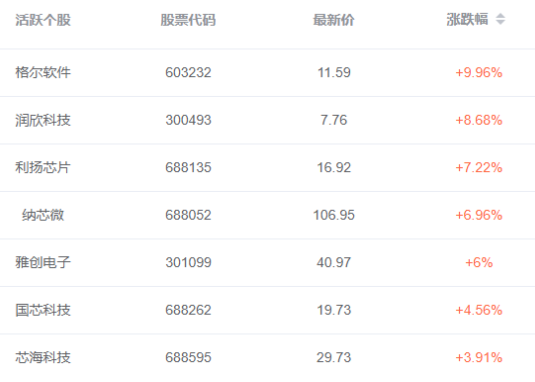Click latest price 29.73
The image size is (535, 382).
[334, 357]
